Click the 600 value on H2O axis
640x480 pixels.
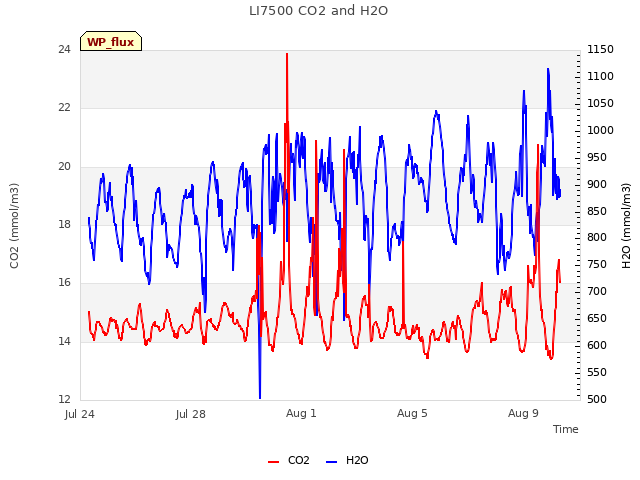coord(597,345)
